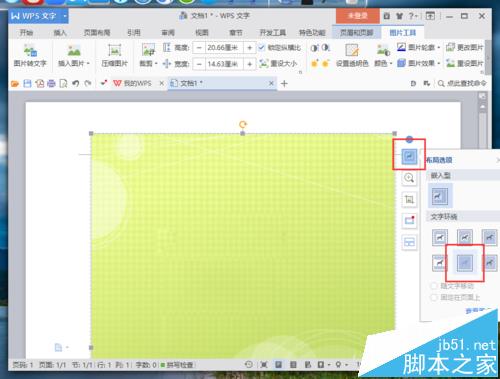500x379 pixels.
Task: Click the 设置透明色 set transparent color tool
Action: click(x=352, y=55)
